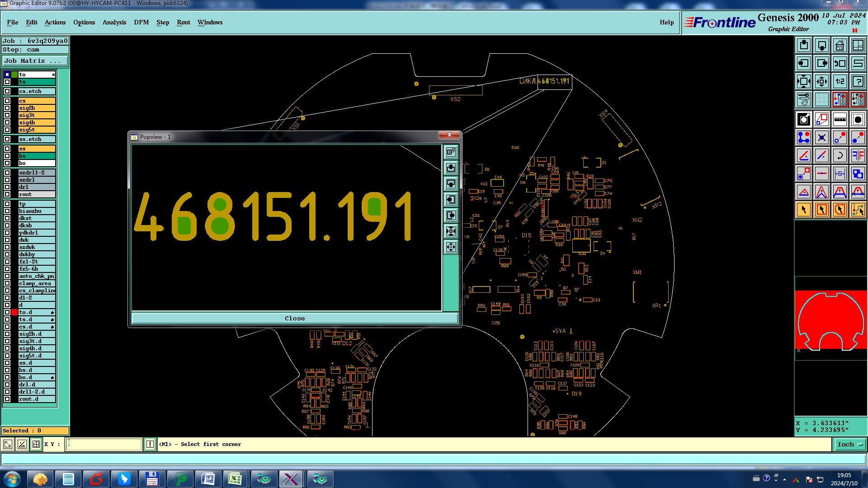Enable the drl layer checkbox
868x488 pixels.
pos(7,187)
